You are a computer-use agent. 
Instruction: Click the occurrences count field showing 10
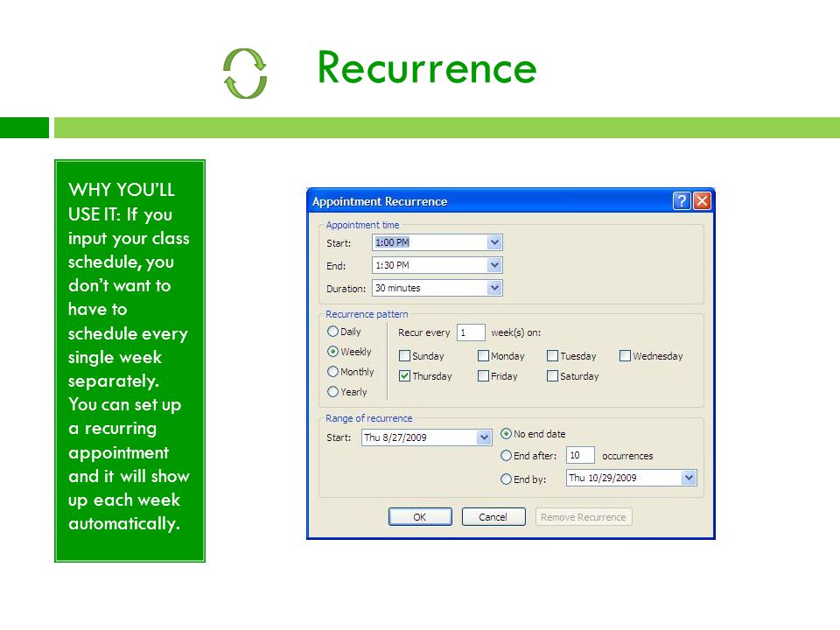[580, 455]
